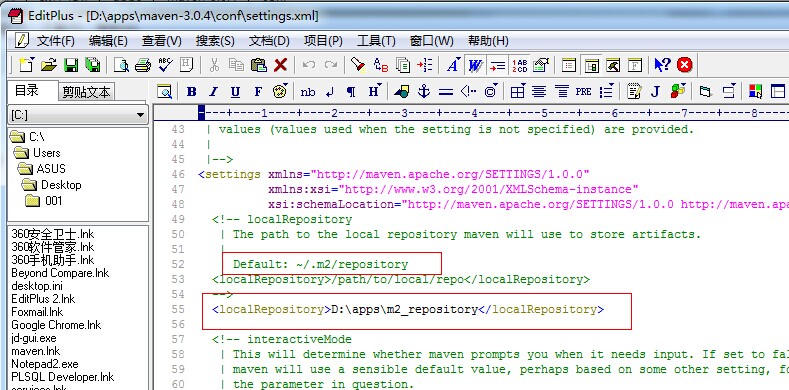The height and width of the screenshot is (390, 789).
Task: Open the table insert dropdown icon
Action: (517, 92)
